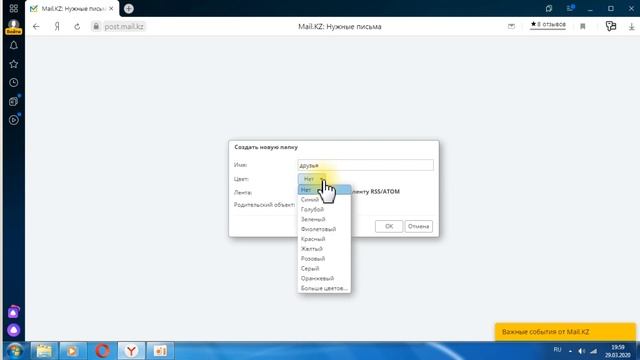Viewport: 640px width, 360px height.
Task: Open Windows Explorer from the taskbar
Action: (x=44, y=351)
